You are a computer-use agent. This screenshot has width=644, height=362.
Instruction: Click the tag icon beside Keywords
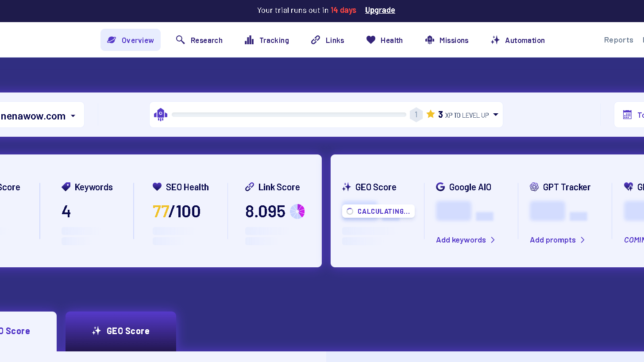(66, 187)
